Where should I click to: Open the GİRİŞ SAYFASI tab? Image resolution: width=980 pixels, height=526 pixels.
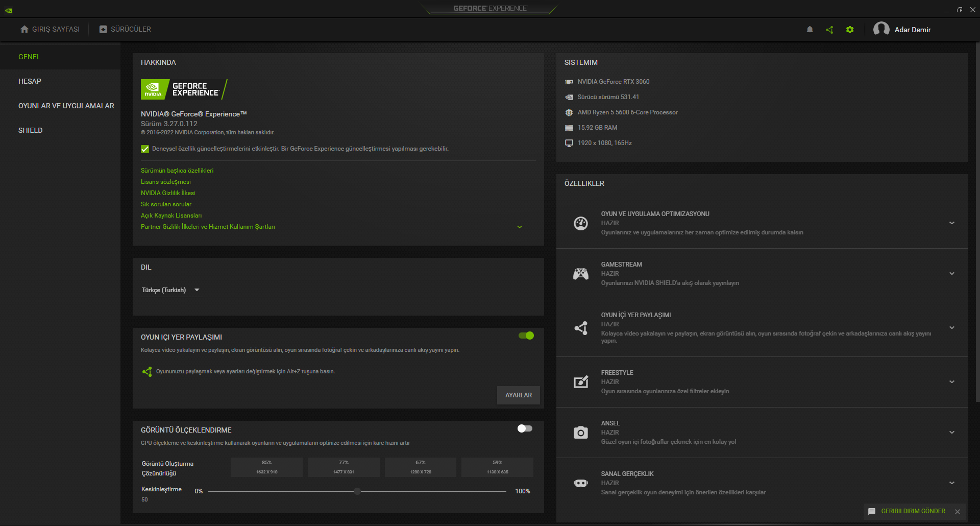pyautogui.click(x=50, y=29)
